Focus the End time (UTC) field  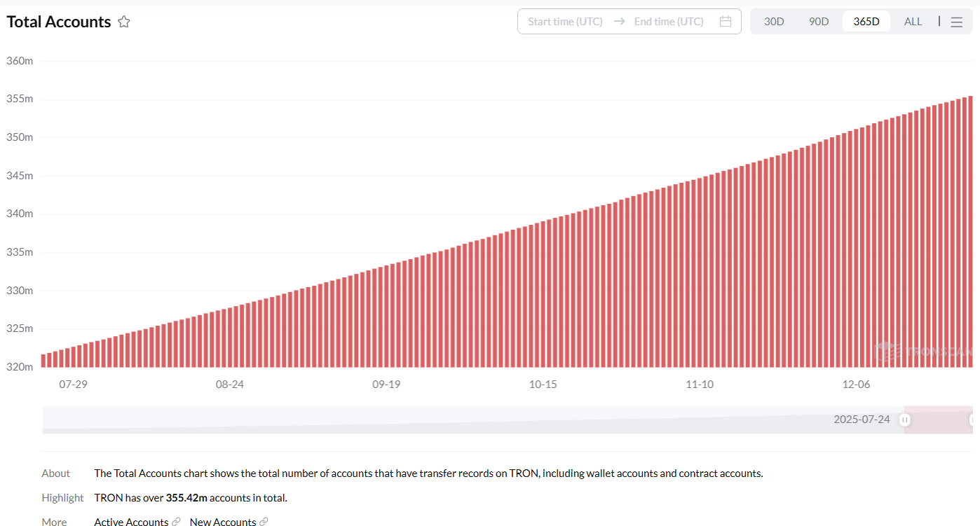(669, 22)
